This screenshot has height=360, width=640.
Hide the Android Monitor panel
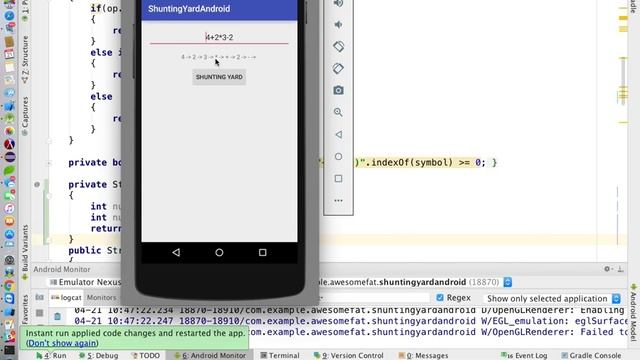(620, 269)
